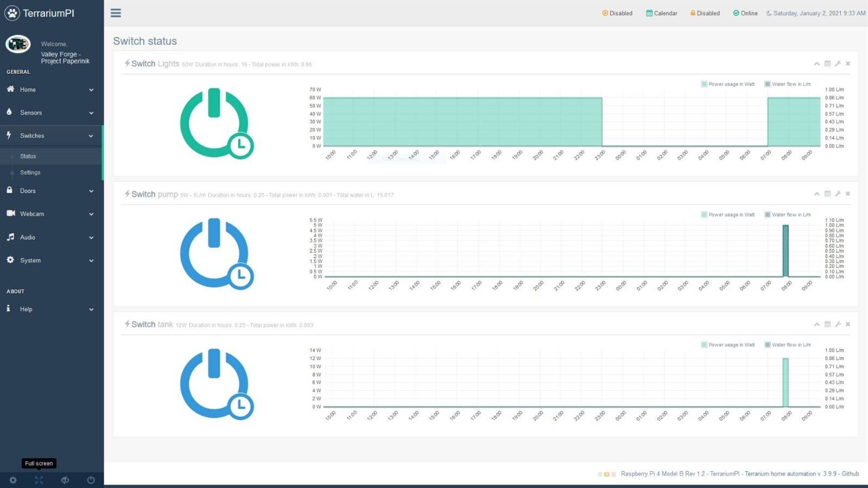Click the System chevron arrow

(91, 261)
